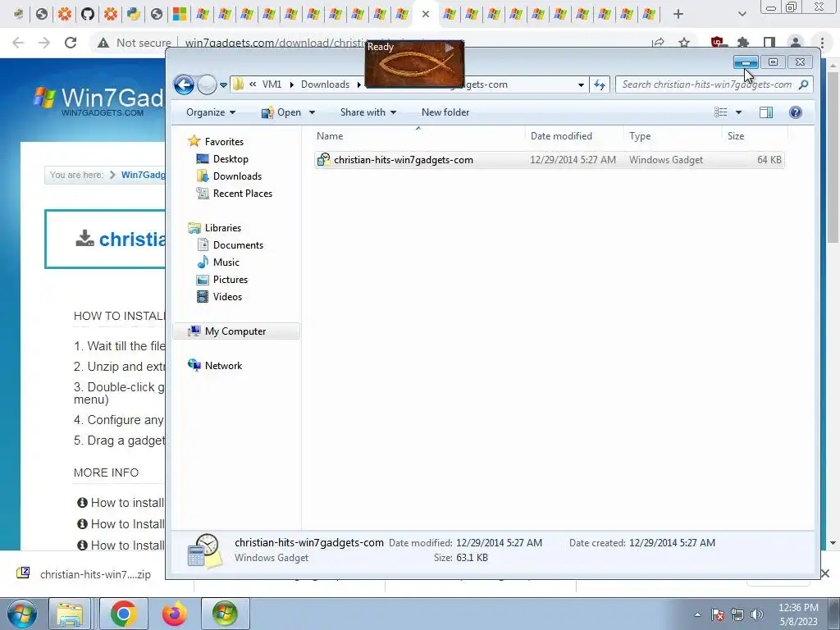Open Explorer help icon

(x=796, y=112)
